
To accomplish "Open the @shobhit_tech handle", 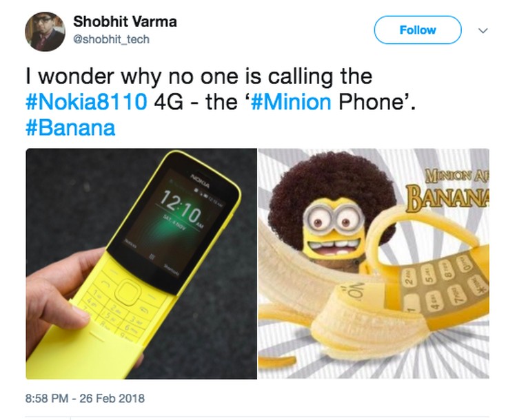I will (111, 39).
